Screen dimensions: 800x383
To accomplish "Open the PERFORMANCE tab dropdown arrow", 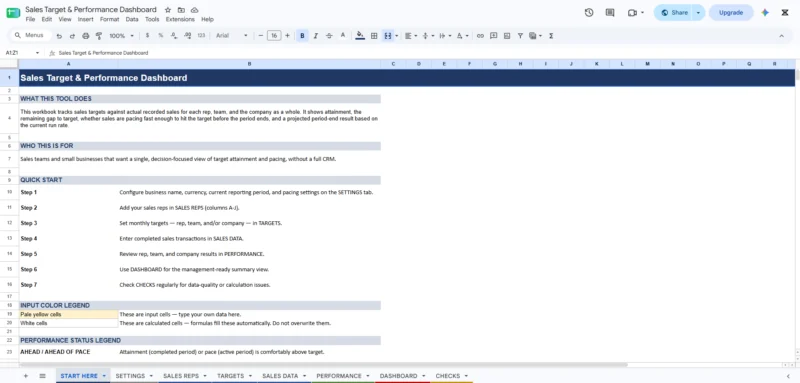I will tap(367, 376).
